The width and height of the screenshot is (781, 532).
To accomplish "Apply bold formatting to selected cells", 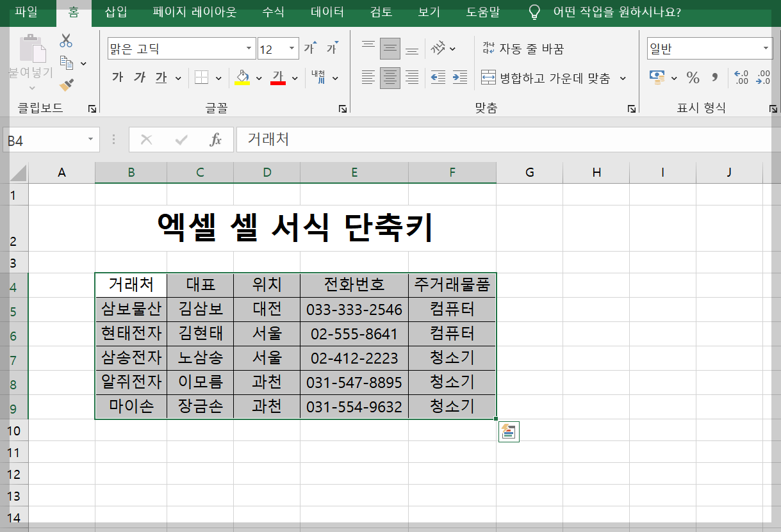I will point(117,78).
